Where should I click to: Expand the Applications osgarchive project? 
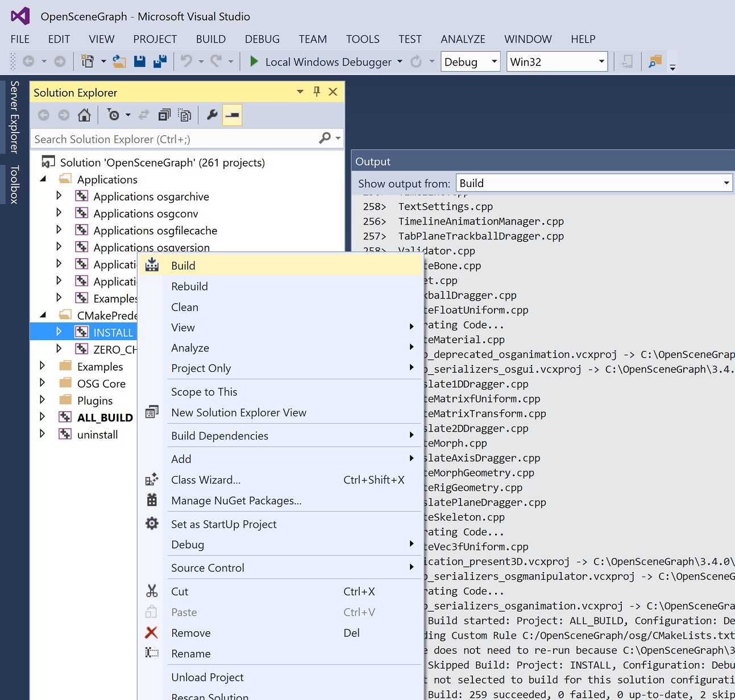[59, 196]
